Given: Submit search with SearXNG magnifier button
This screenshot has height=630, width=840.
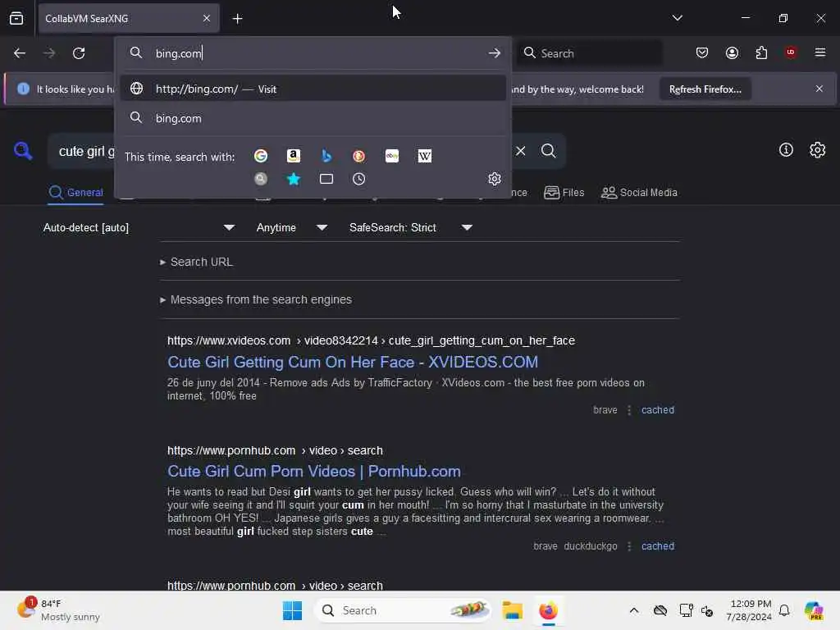Looking at the screenshot, I should (548, 151).
